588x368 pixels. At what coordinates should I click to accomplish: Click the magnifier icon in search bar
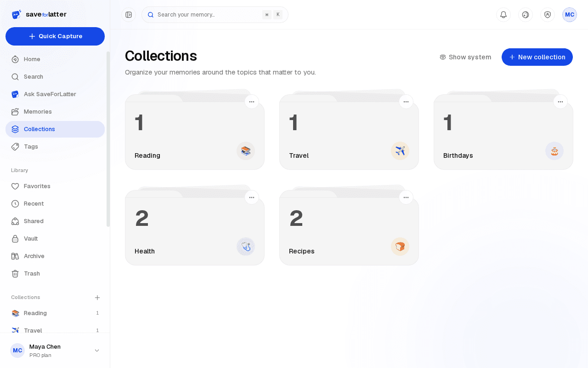point(151,15)
